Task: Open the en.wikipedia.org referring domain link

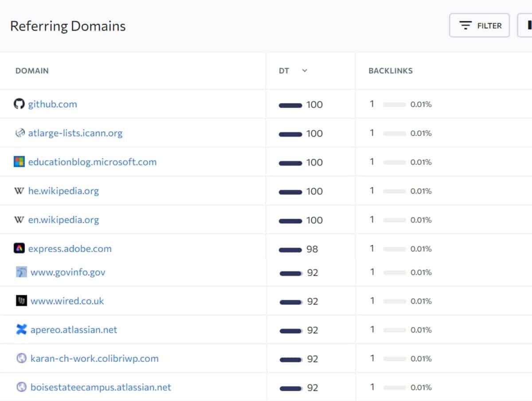Action: pyautogui.click(x=64, y=220)
